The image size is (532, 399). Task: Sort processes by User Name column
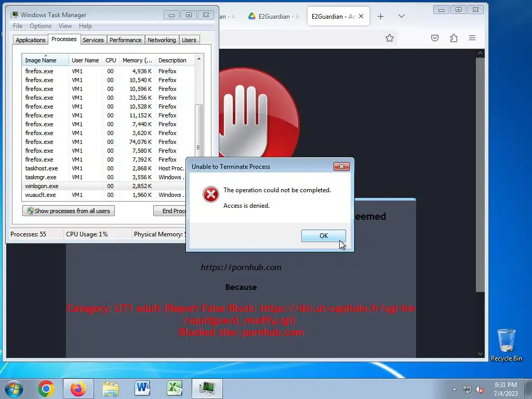[x=85, y=60]
